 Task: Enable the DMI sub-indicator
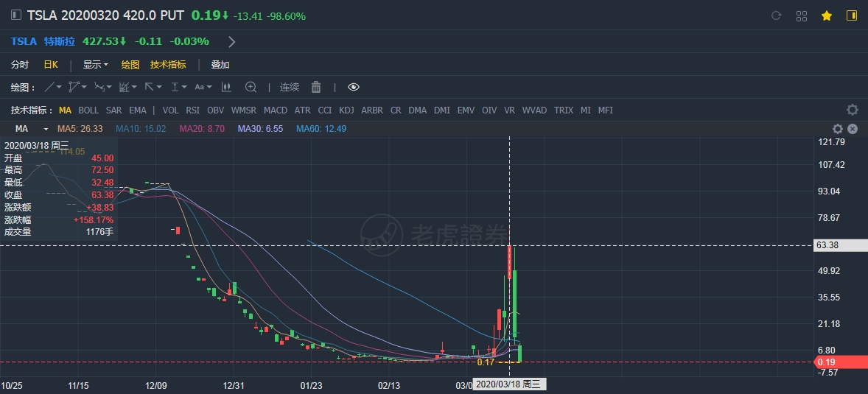coord(442,110)
